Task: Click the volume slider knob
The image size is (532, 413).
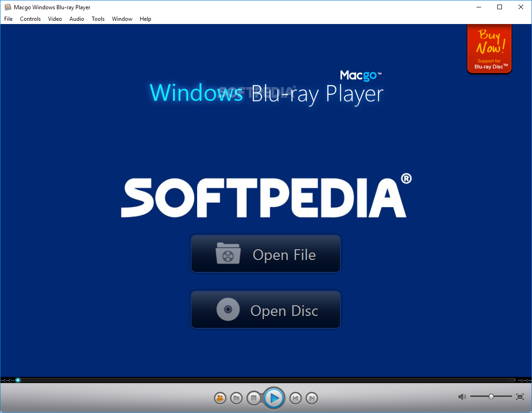Action: 491,396
